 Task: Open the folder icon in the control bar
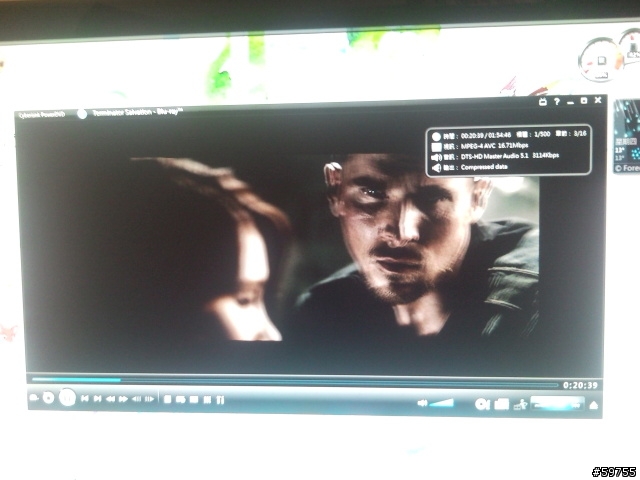(502, 404)
